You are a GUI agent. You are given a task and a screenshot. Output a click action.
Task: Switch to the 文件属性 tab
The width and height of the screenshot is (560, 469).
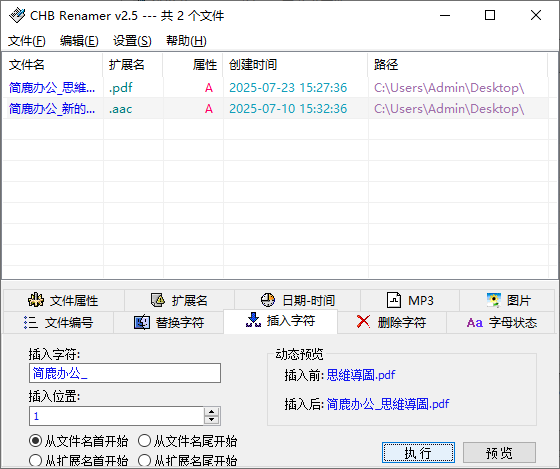coord(64,300)
